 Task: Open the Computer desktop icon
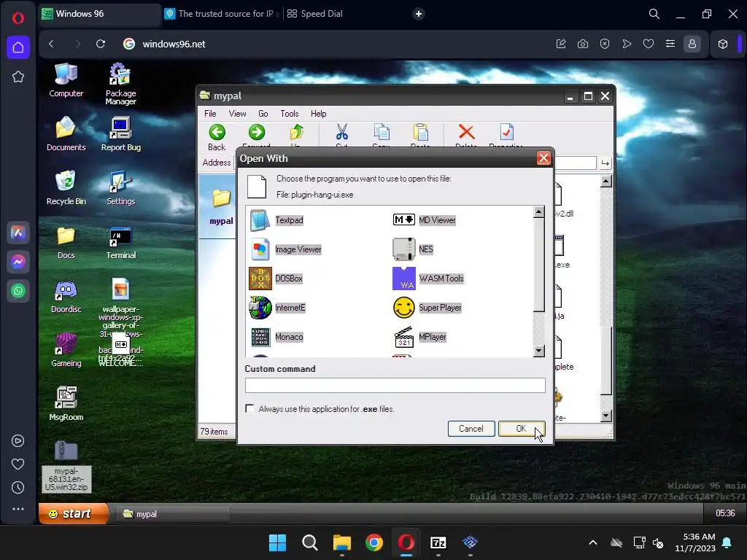(66, 80)
